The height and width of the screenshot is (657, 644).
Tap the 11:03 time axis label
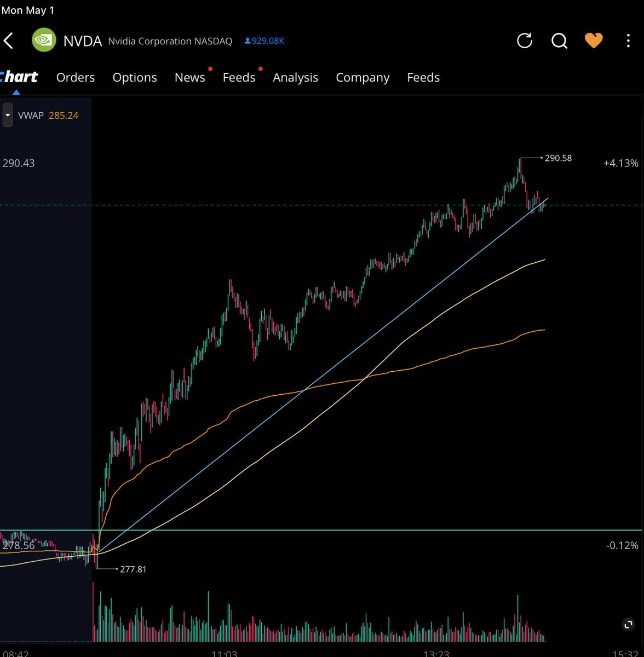point(225,654)
